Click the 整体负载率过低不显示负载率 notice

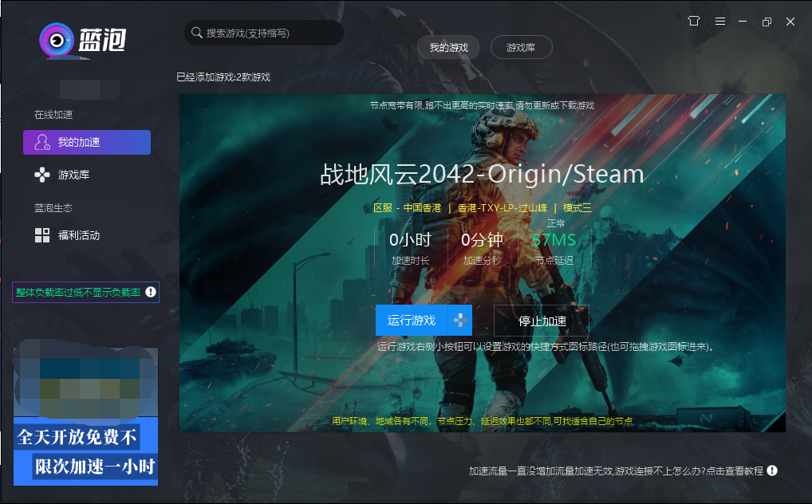coord(85,292)
